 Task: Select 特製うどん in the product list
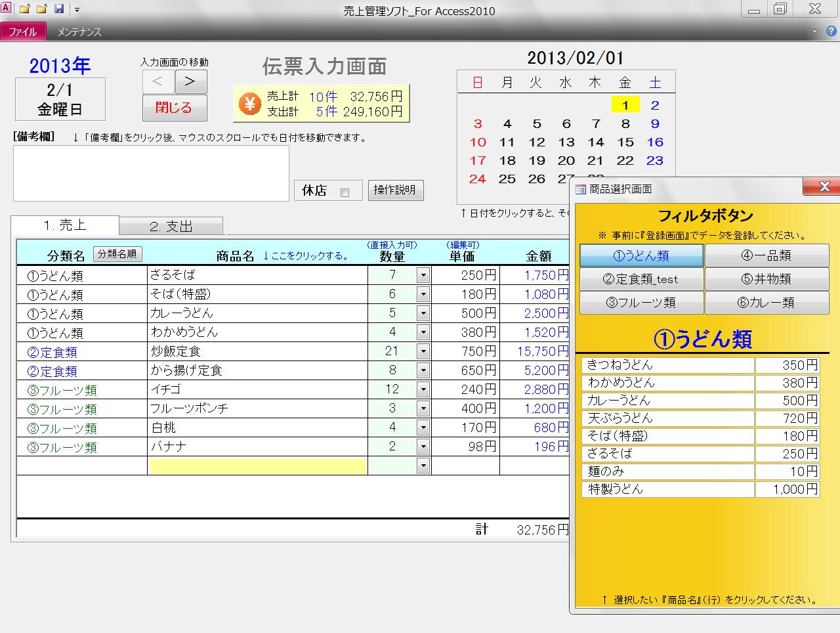pyautogui.click(x=668, y=489)
